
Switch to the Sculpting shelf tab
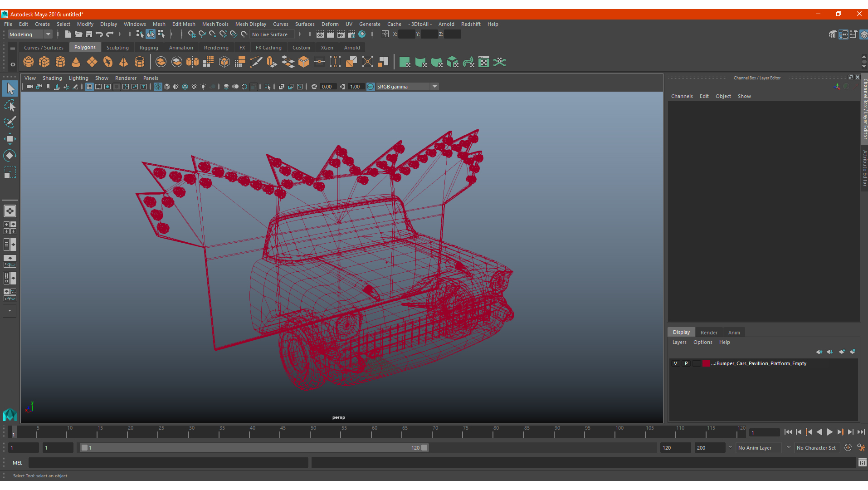point(117,48)
